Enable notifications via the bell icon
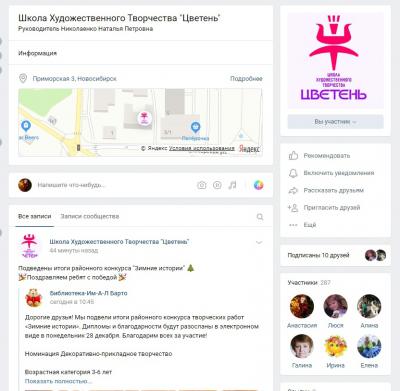 293,173
